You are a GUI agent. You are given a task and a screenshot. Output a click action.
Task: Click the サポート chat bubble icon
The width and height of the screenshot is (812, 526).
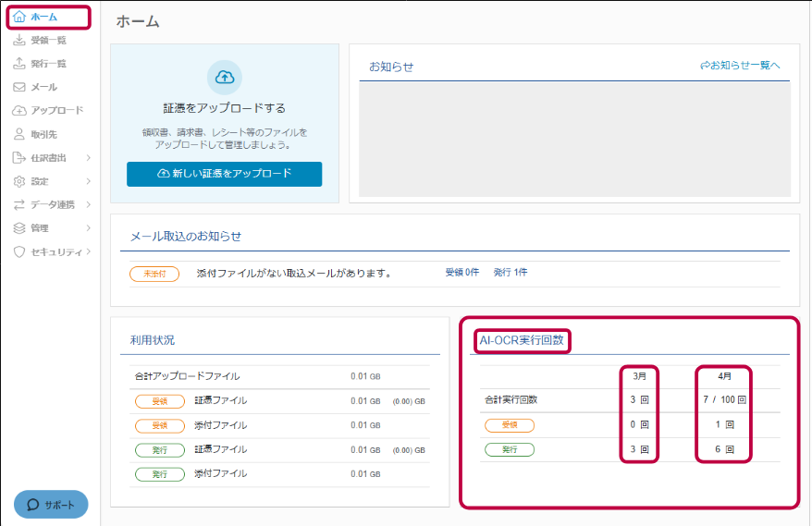(33, 505)
